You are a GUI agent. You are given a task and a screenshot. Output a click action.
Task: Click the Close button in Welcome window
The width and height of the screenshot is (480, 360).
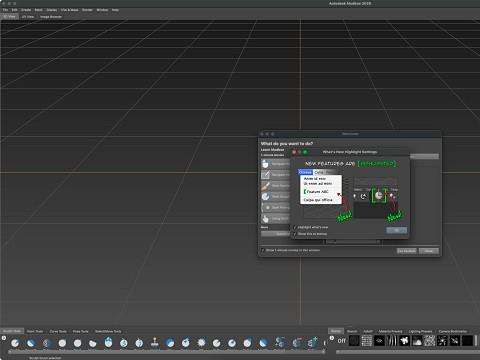pyautogui.click(x=429, y=251)
